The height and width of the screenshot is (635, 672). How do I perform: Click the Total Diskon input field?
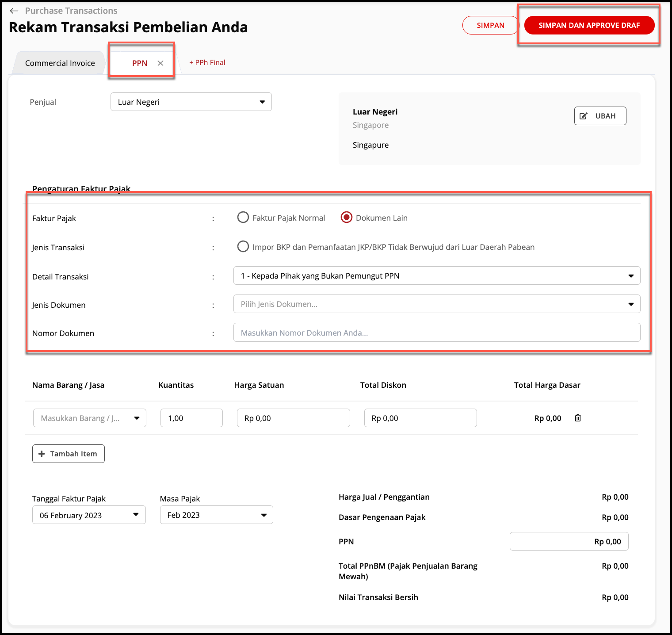tap(420, 418)
